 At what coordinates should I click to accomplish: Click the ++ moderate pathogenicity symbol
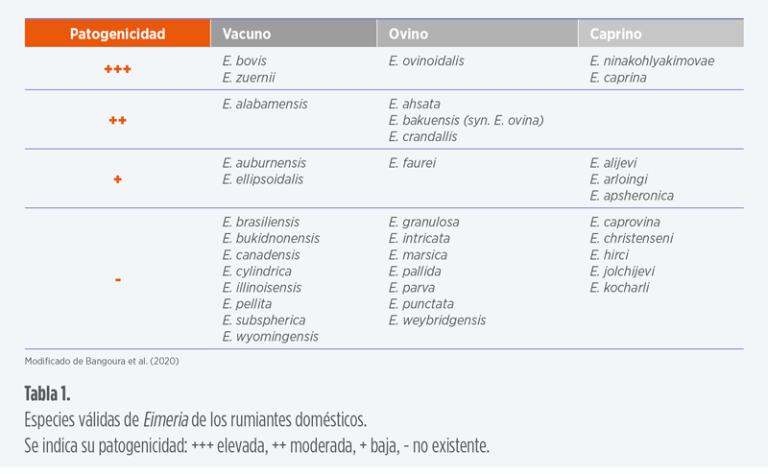pyautogui.click(x=117, y=120)
